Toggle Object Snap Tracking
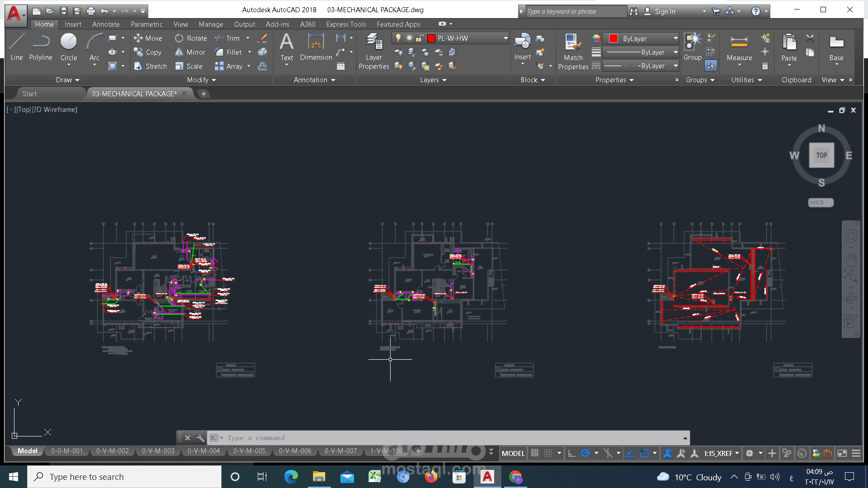This screenshot has width=868, height=488. tap(630, 453)
